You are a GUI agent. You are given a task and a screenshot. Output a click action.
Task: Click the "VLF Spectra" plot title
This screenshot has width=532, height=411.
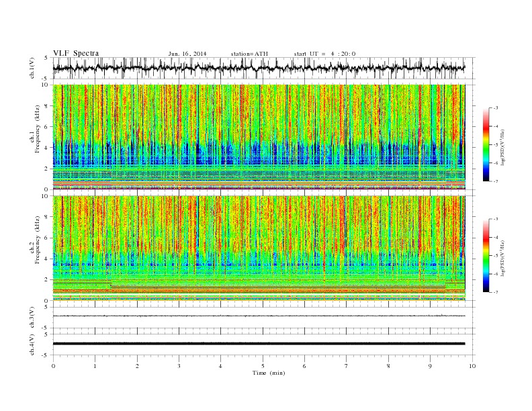tap(76, 53)
